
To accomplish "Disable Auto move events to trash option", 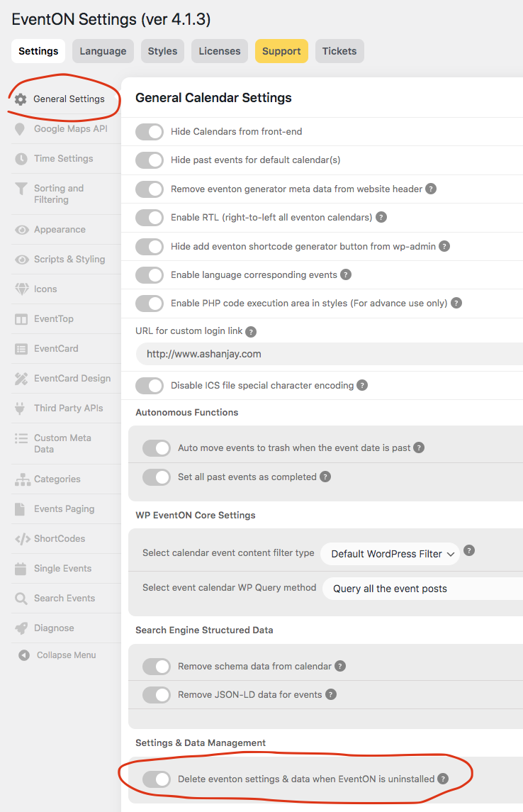I will point(156,448).
